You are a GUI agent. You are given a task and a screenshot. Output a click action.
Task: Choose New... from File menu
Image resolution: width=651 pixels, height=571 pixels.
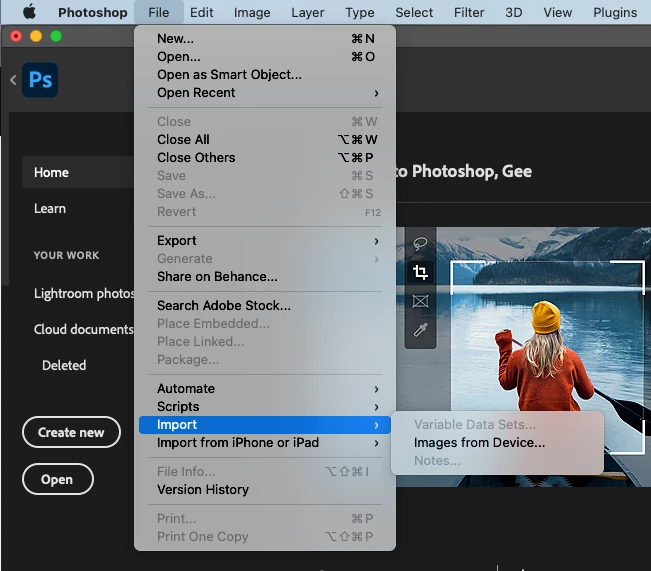[265, 39]
